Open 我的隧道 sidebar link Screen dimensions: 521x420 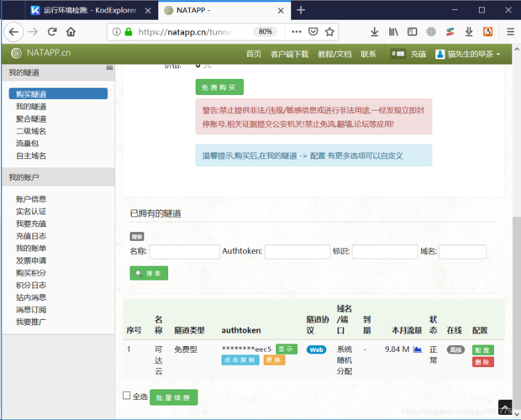click(x=31, y=107)
